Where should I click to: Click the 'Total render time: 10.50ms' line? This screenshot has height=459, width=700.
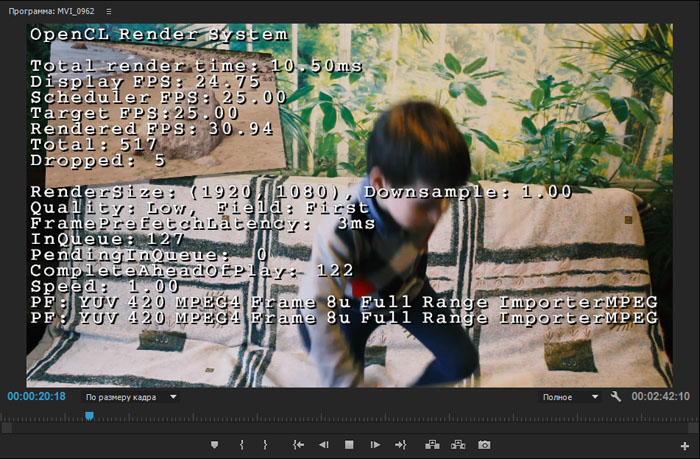point(196,66)
